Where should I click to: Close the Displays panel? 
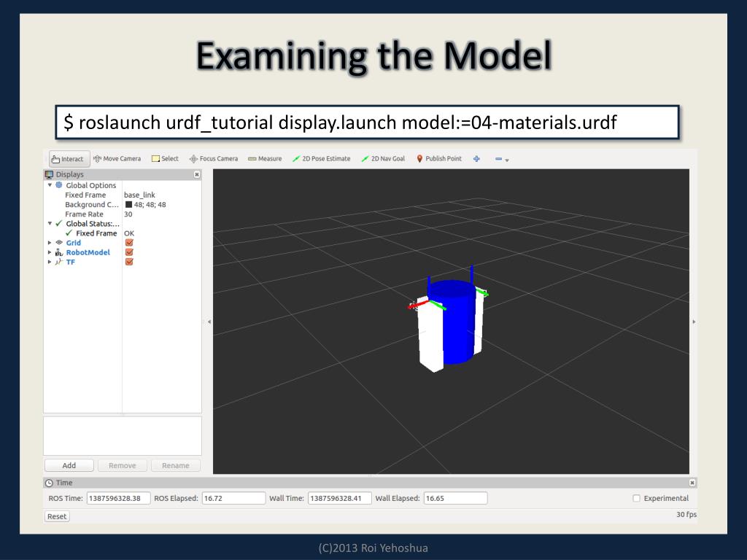197,175
